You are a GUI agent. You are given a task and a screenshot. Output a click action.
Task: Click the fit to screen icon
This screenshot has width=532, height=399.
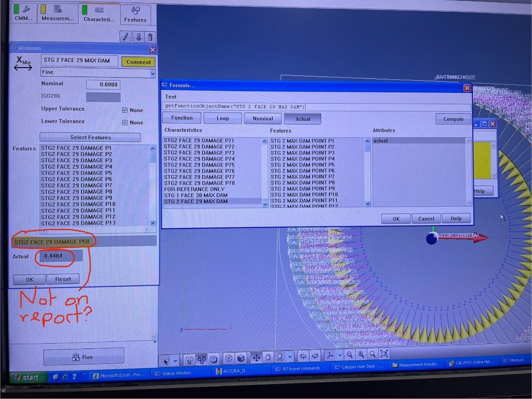point(384,353)
